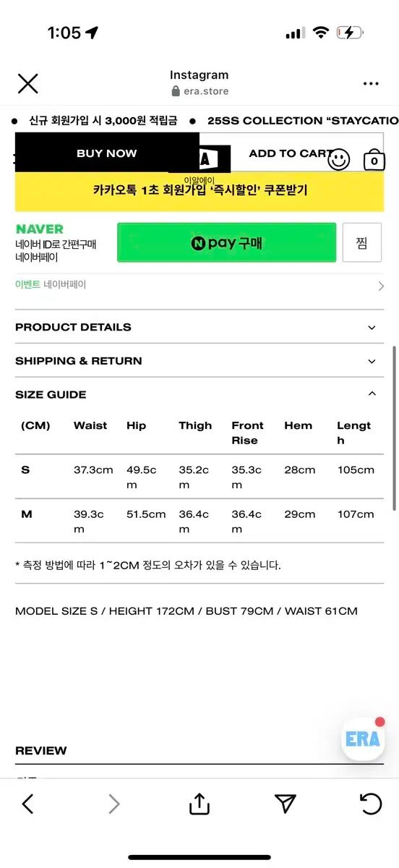Viewport: 399px width, 868px height.
Task: Open the shopping bag cart icon
Action: tap(374, 160)
